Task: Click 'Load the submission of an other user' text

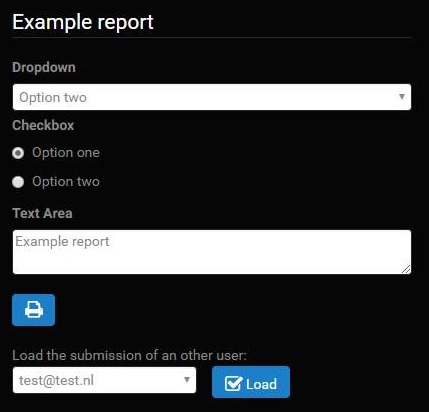Action: click(129, 355)
